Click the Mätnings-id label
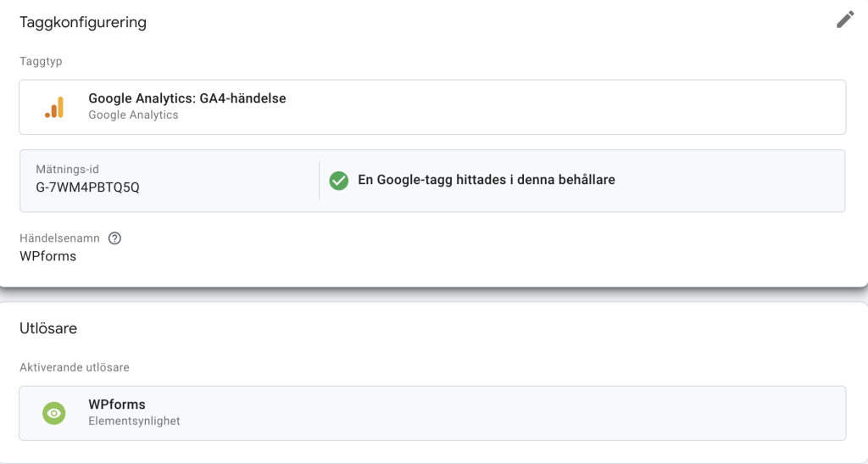868x464 pixels. 68,170
